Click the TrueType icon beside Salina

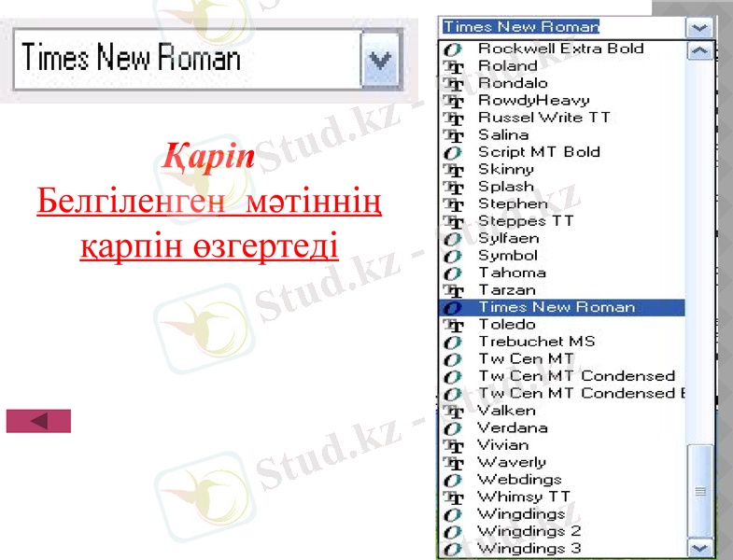pos(453,135)
